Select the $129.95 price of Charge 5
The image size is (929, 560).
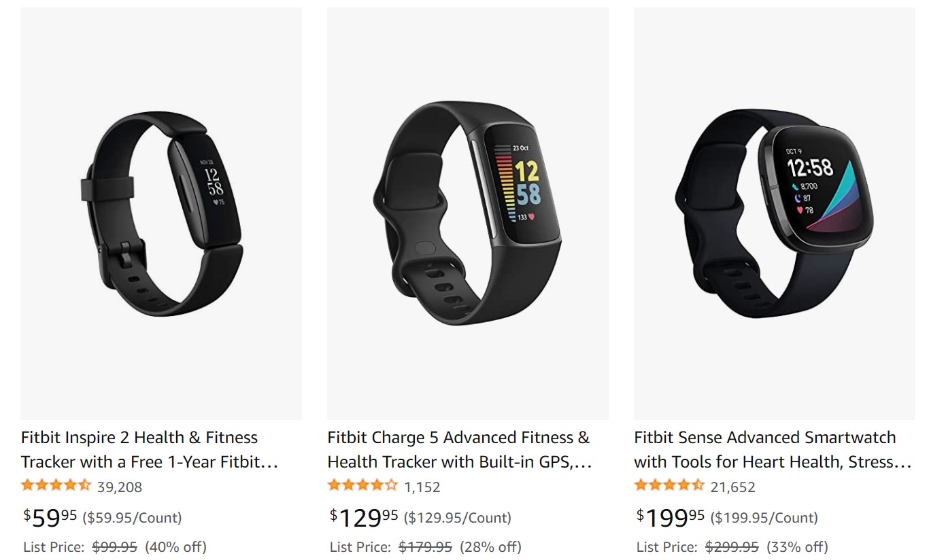click(x=364, y=518)
